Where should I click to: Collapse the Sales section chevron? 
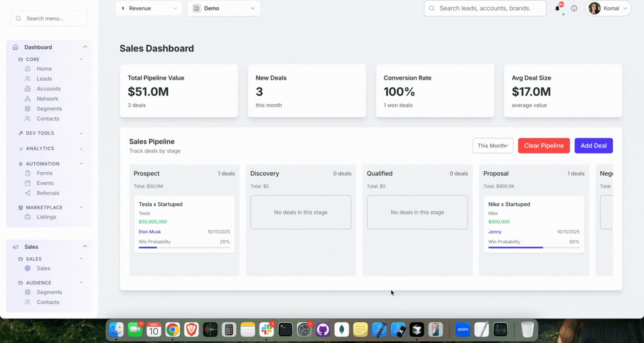click(85, 246)
